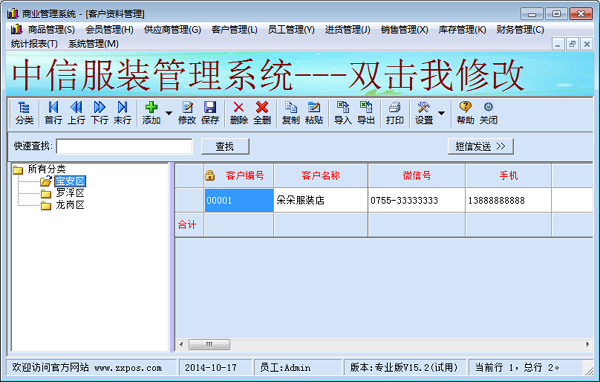Click the lock icon in table header
Screen dimensions: 600x382
210,175
